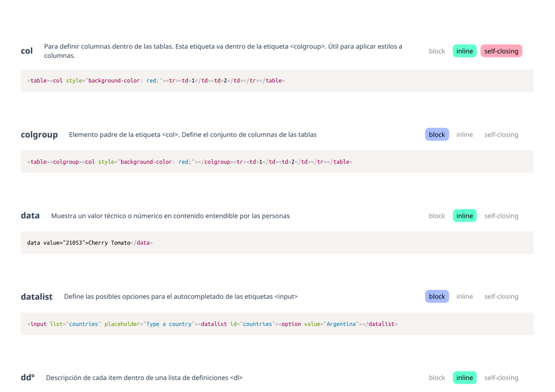
Task: Select the pink "self-closing" badge for col
Action: click(x=501, y=51)
